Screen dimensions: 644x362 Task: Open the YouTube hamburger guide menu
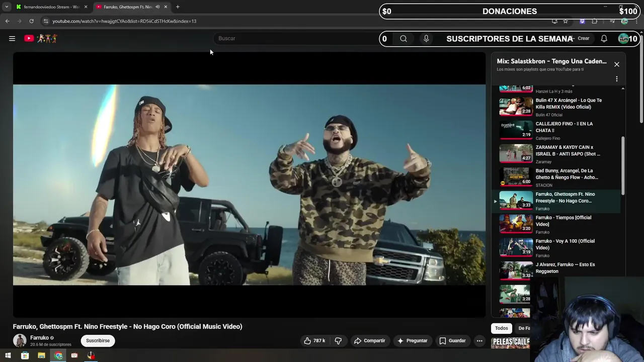12,38
